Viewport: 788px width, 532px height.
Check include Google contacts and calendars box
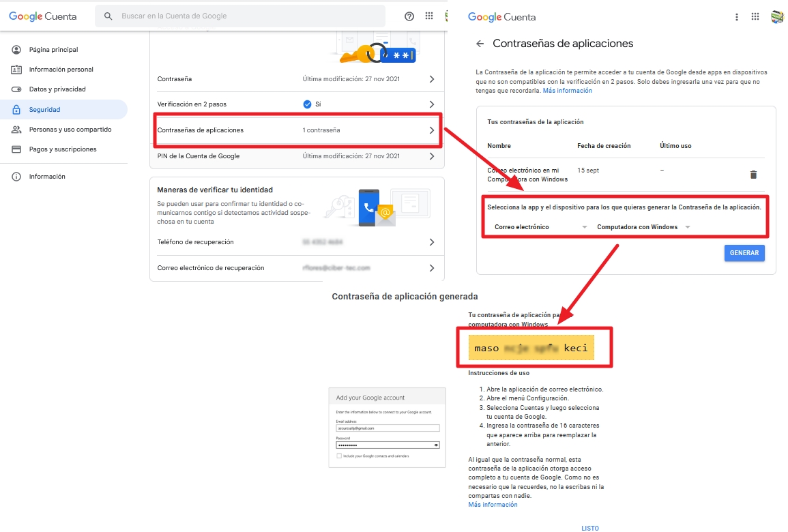click(x=338, y=456)
